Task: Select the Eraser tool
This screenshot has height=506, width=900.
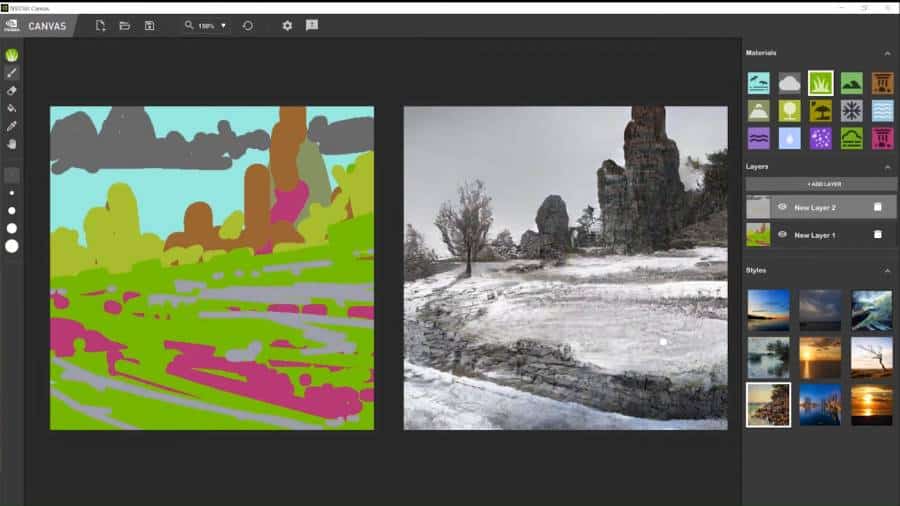Action: [12, 90]
